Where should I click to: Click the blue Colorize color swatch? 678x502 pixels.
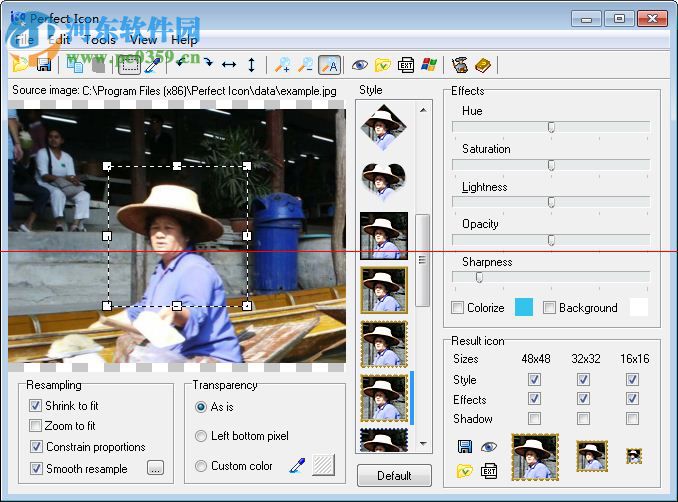click(524, 307)
